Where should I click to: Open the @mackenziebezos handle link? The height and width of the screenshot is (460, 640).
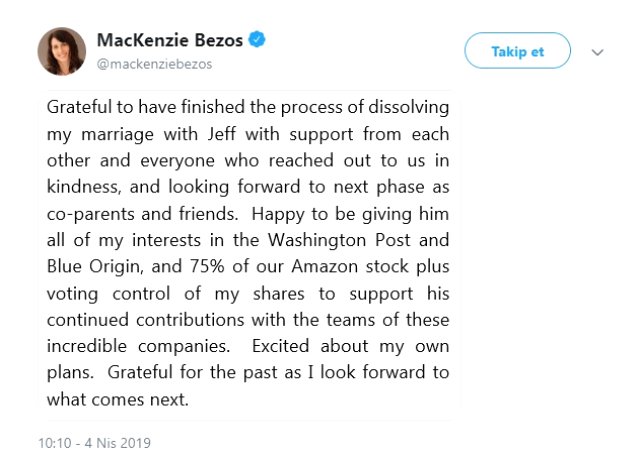pyautogui.click(x=153, y=64)
